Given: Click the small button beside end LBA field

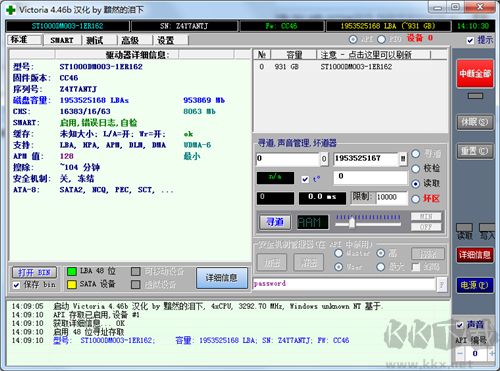Looking at the screenshot, I should [403, 159].
